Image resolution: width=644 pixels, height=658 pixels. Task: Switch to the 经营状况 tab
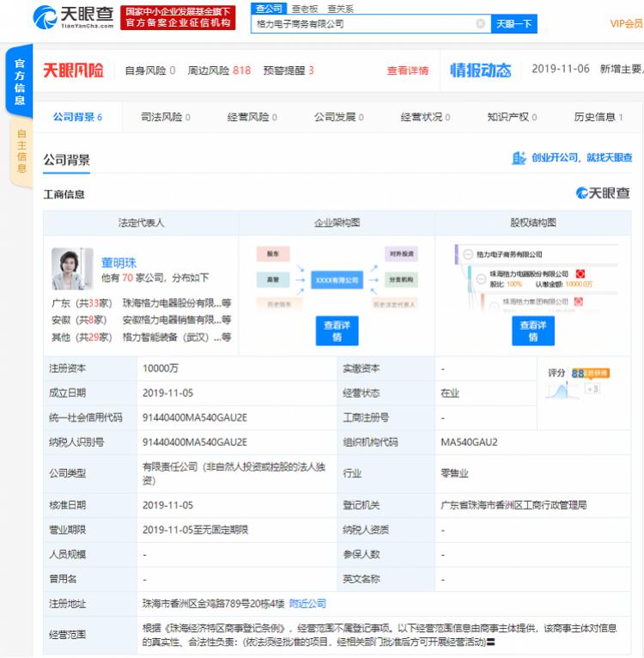point(425,117)
